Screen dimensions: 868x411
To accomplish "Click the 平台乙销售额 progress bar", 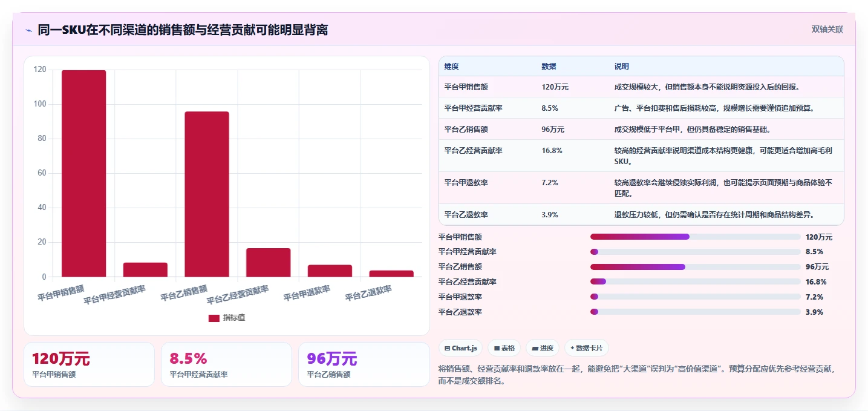I will pyautogui.click(x=696, y=267).
